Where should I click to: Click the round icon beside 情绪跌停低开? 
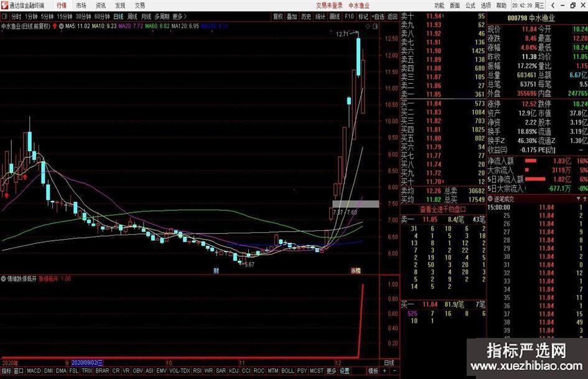click(x=3, y=279)
